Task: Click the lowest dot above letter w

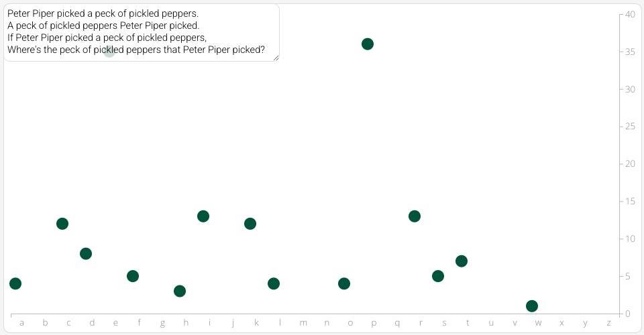Action: pyautogui.click(x=532, y=306)
